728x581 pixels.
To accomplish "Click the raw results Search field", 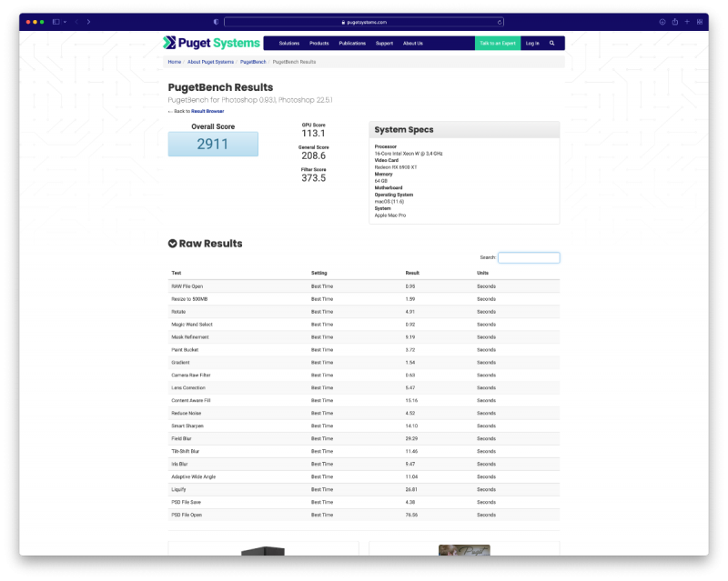I will (x=529, y=257).
